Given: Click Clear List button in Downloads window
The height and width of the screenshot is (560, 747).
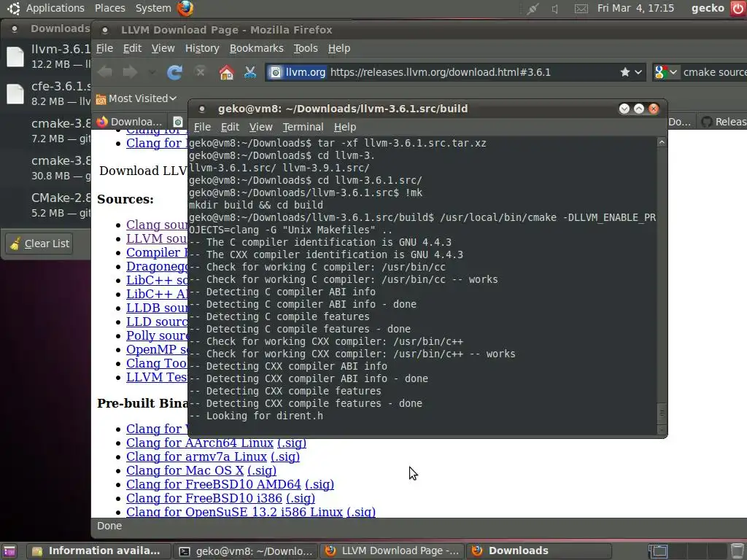Looking at the screenshot, I should (39, 244).
